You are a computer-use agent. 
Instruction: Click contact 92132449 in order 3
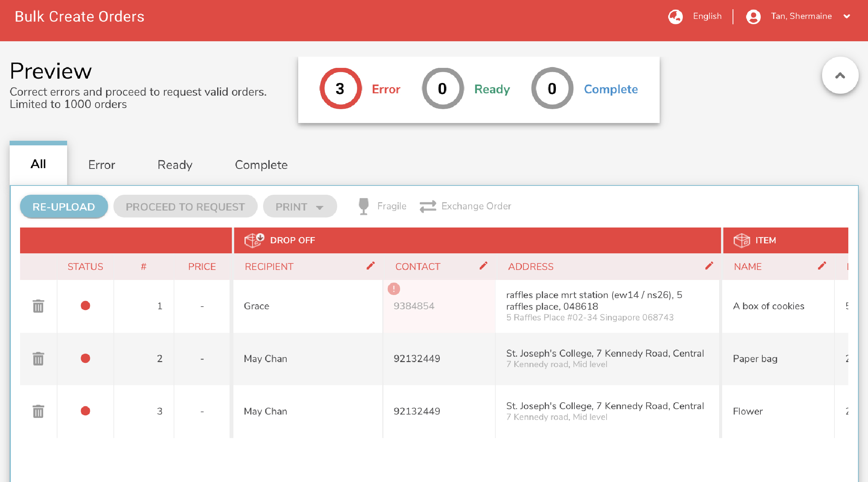[417, 411]
